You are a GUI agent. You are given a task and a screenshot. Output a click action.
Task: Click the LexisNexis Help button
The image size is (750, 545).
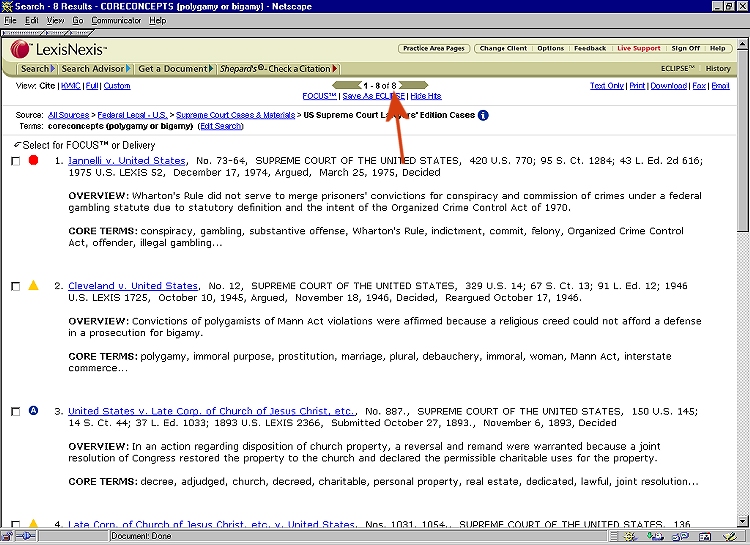tap(717, 48)
